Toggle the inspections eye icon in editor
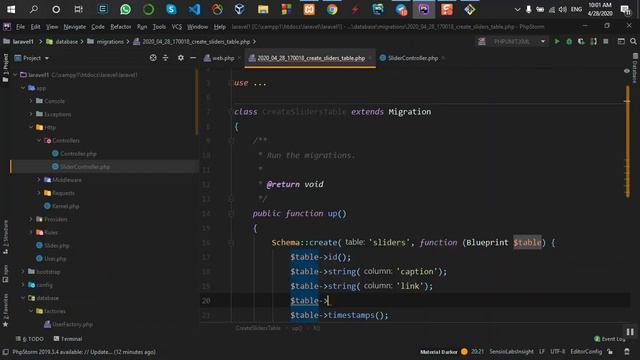 (627, 71)
